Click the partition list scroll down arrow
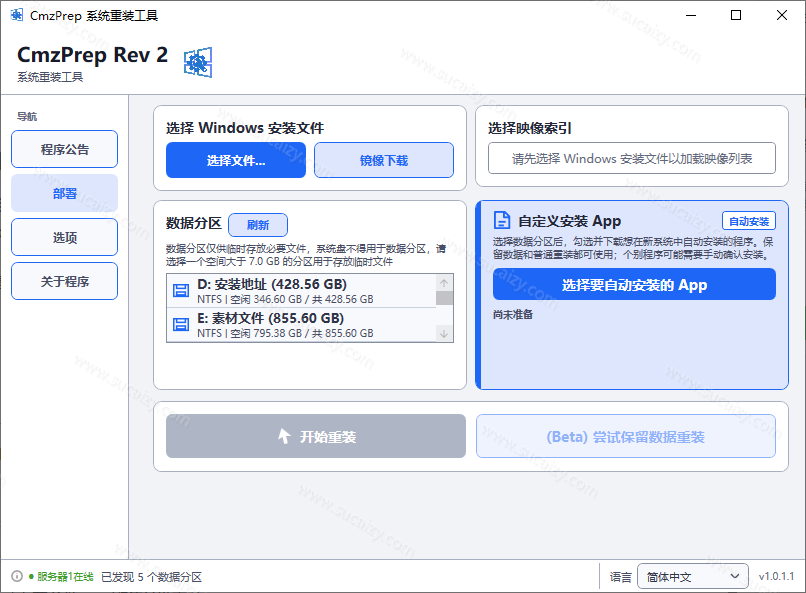Image resolution: width=806 pixels, height=593 pixels. click(x=444, y=333)
